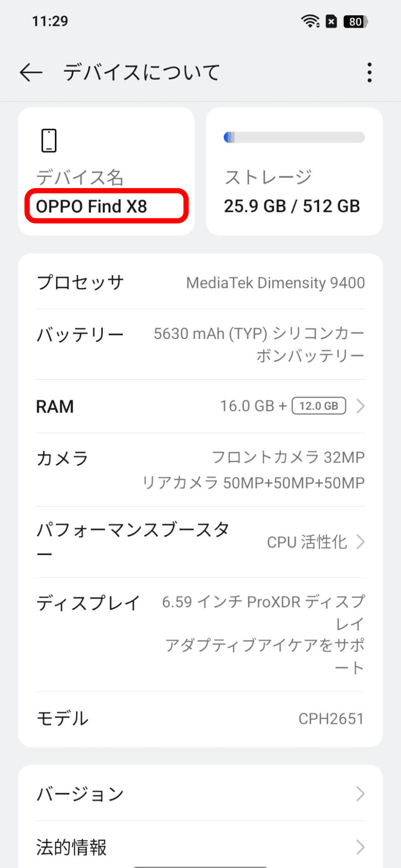This screenshot has height=868, width=401.
Task: Tap the storage usage progress bar
Action: (294, 137)
